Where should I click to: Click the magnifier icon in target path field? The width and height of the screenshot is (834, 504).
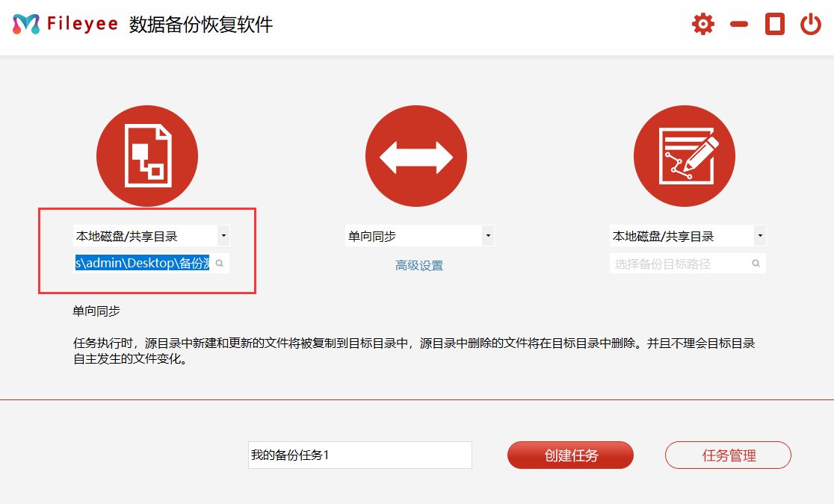[756, 264]
